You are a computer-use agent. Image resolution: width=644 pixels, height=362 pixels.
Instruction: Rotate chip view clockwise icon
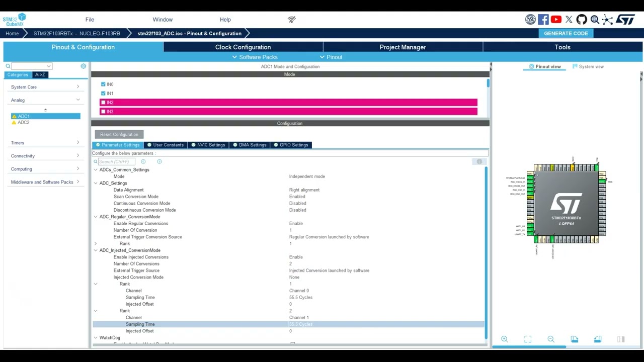pos(574,339)
